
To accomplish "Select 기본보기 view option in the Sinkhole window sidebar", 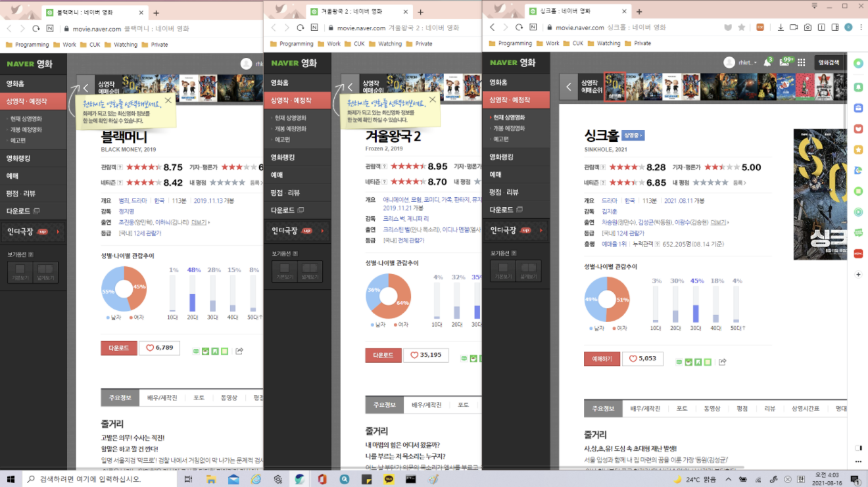I will (x=503, y=271).
